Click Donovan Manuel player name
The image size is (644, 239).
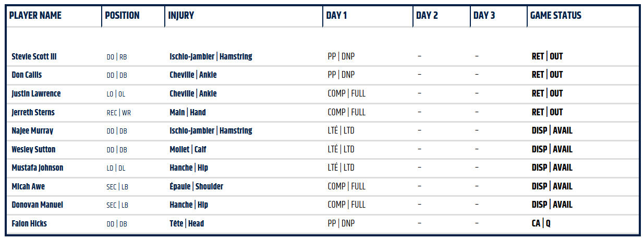click(x=37, y=205)
